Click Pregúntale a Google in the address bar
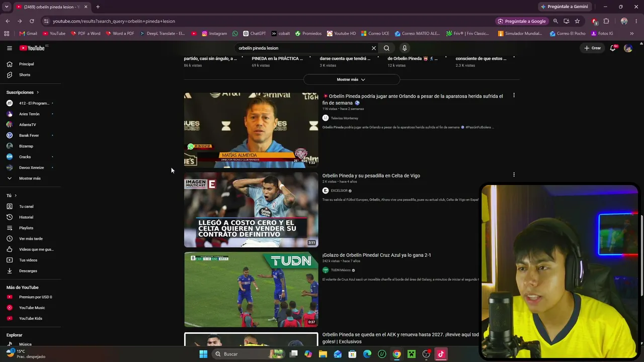The width and height of the screenshot is (644, 362). coord(522,21)
